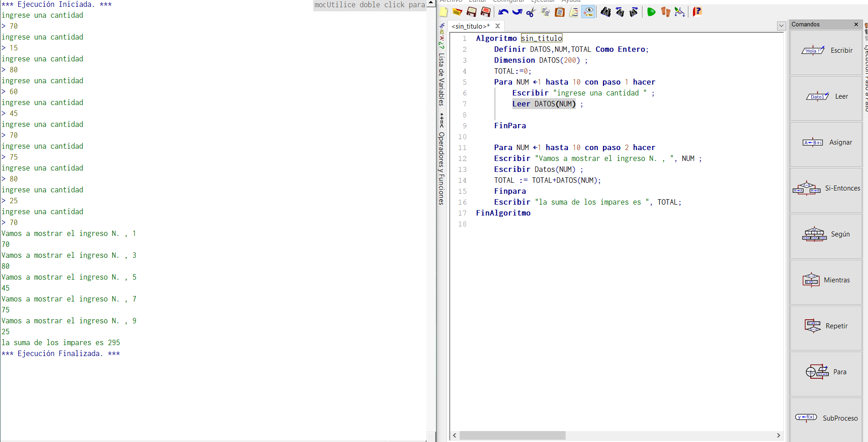Click the editor horizontal scrollbar thumb
868x442 pixels.
pyautogui.click(x=512, y=436)
